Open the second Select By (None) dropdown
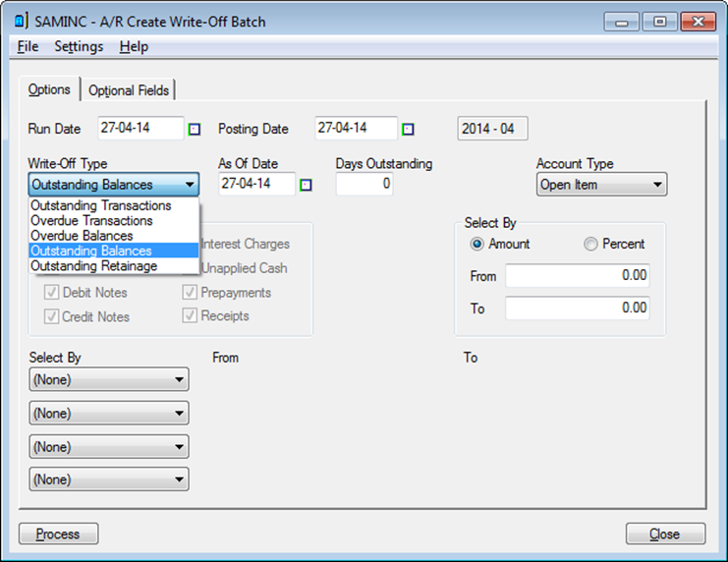 click(109, 413)
